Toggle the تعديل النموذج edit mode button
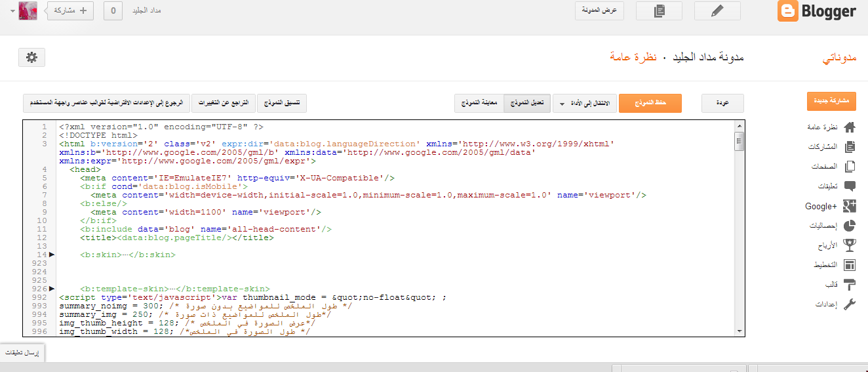This screenshot has width=868, height=372. (x=527, y=104)
